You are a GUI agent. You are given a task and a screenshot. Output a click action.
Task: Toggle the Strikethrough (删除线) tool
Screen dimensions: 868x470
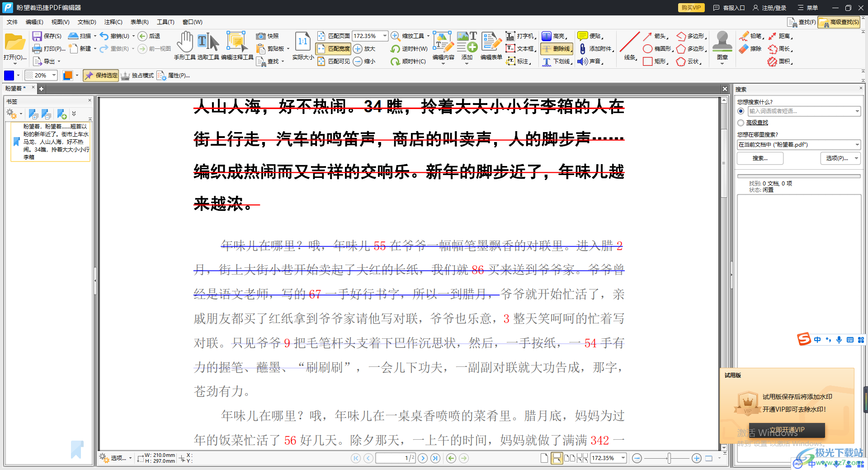[x=557, y=48]
